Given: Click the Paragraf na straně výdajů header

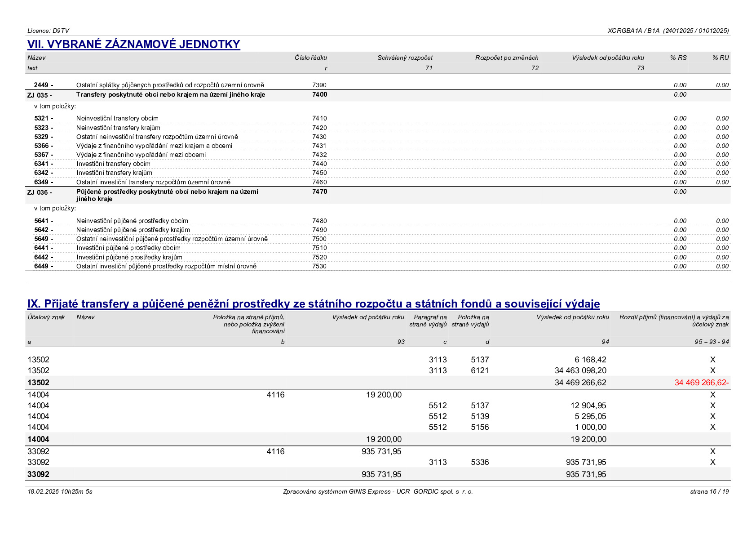Looking at the screenshot, I should point(428,321).
